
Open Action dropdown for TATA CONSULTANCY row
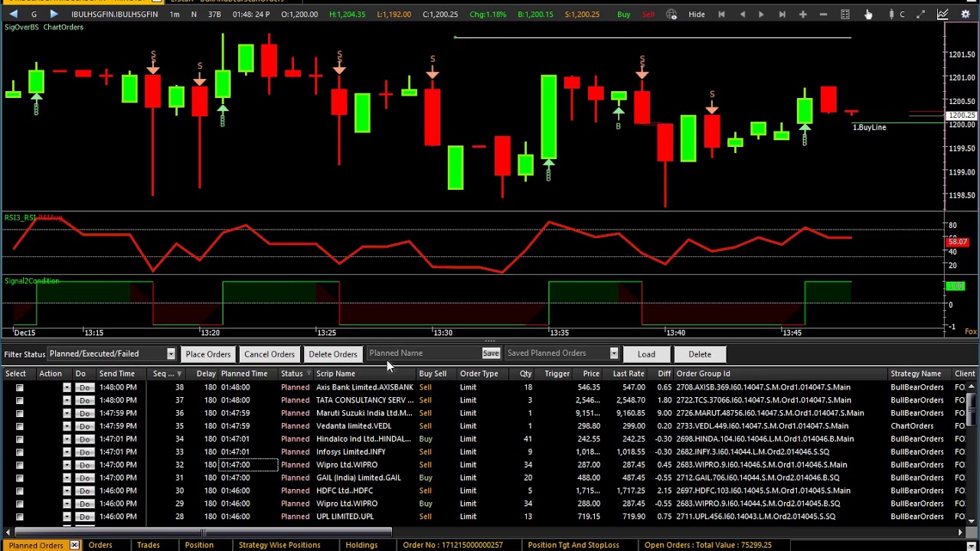click(67, 400)
